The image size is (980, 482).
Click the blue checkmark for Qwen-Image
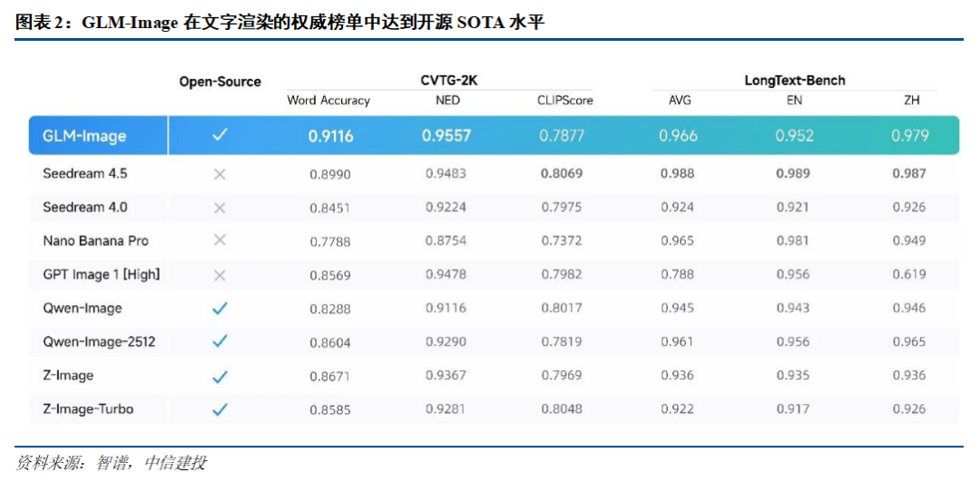coord(220,309)
